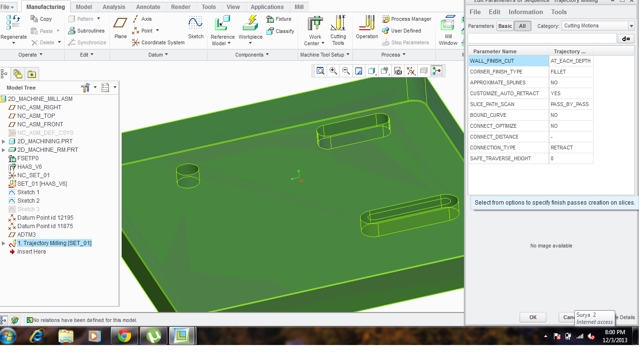The width and height of the screenshot is (644, 362).
Task: Open the Mill ribbon tab
Action: pos(299,7)
